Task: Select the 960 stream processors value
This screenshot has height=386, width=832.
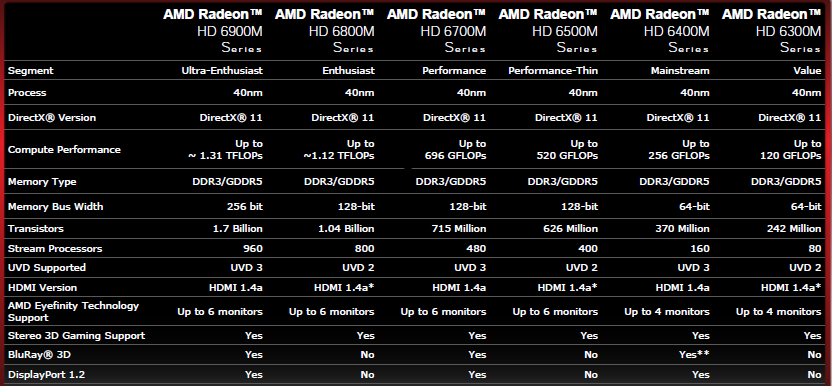Action: click(253, 248)
